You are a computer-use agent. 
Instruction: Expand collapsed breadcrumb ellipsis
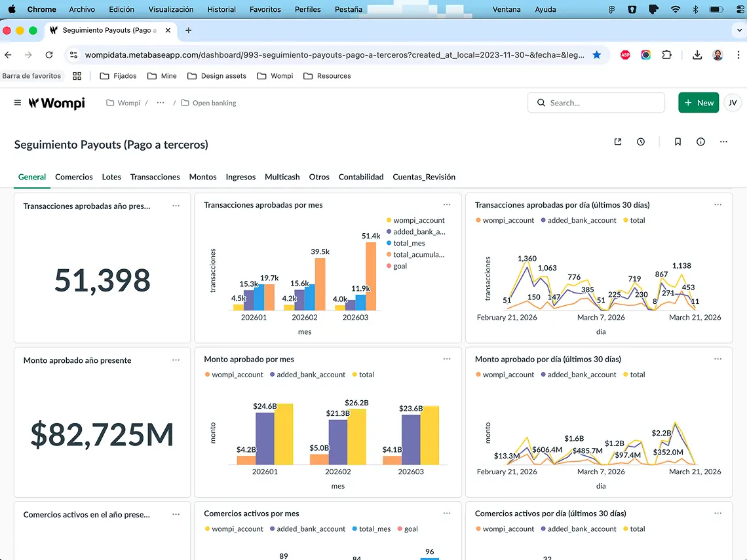161,103
